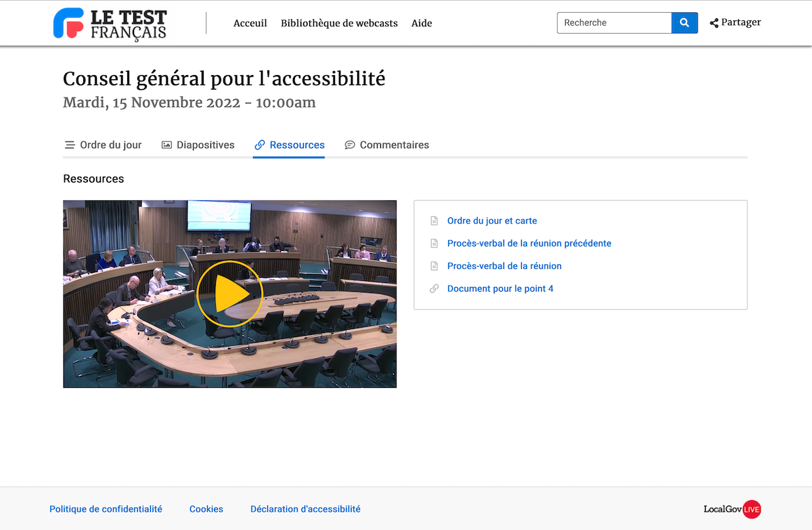
Task: Click the list icon beside Ordre du jour
Action: (x=70, y=145)
